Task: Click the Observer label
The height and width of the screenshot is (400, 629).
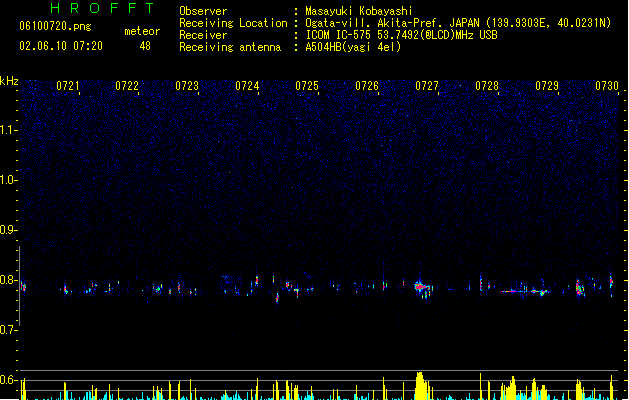Action: pos(203,11)
